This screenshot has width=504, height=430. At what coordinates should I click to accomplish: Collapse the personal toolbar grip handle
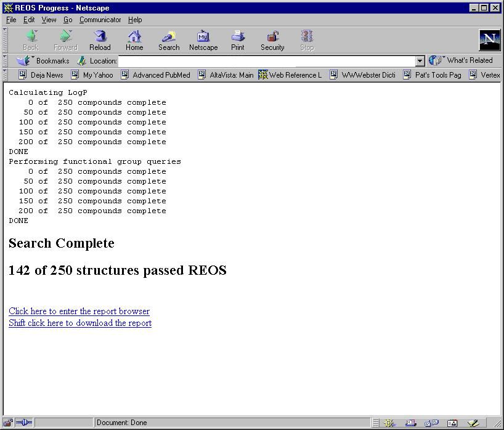tap(5, 75)
